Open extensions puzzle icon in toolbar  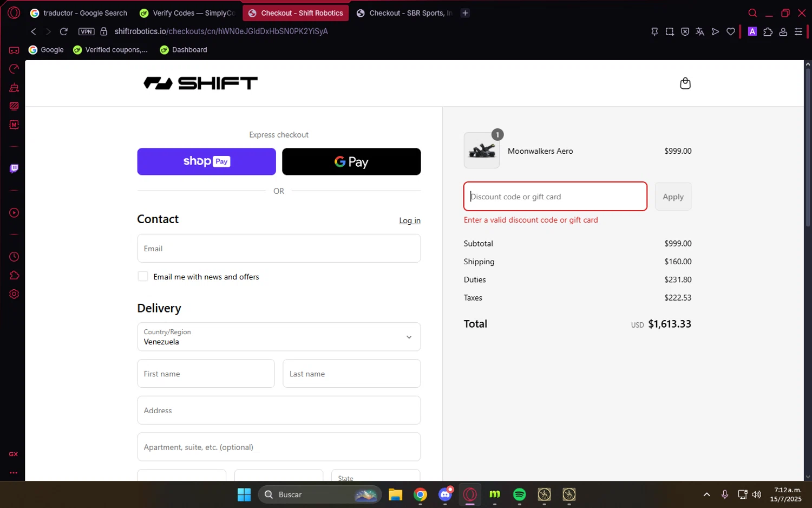coord(768,31)
